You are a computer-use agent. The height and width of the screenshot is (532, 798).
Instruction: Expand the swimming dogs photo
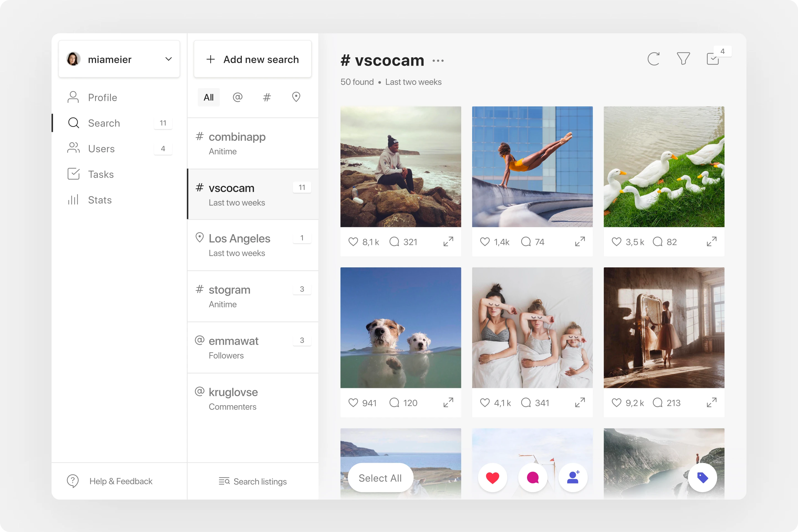(x=448, y=402)
